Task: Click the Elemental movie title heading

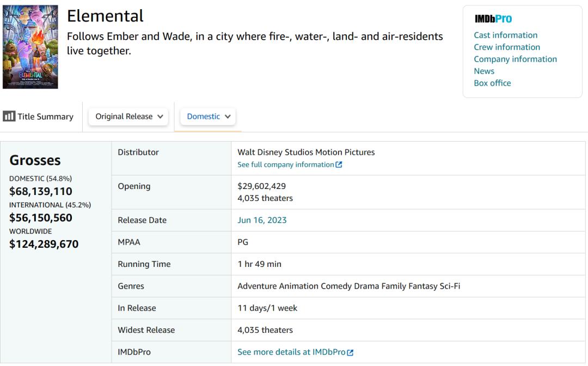Action: click(x=105, y=16)
